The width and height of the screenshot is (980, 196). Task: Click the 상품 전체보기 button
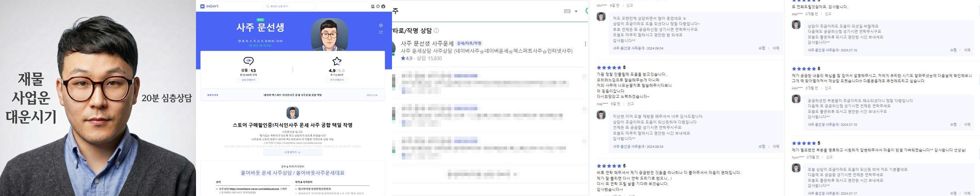tap(248, 80)
